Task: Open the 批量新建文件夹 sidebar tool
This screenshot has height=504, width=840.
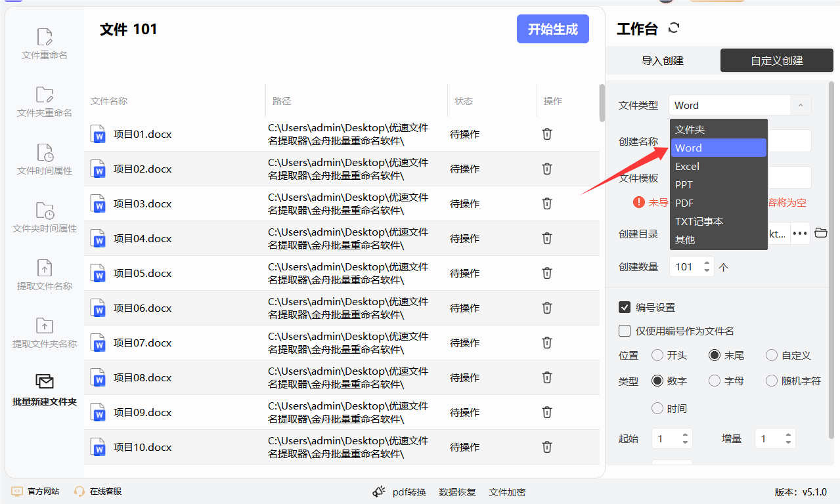Action: (x=45, y=390)
